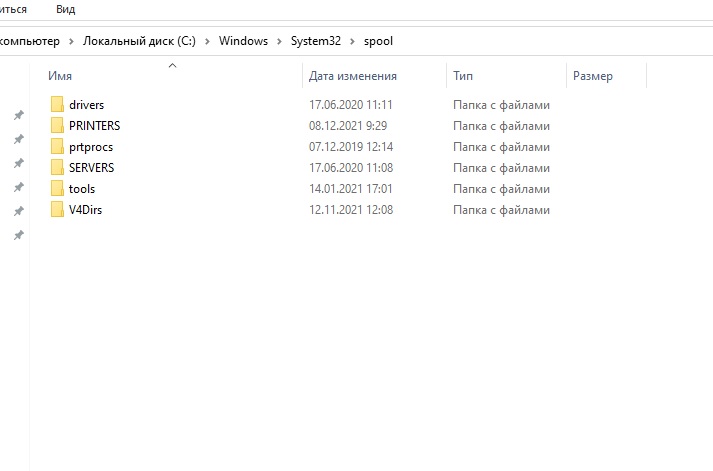Select the tools folder icon
The height and width of the screenshot is (471, 713).
(x=57, y=188)
